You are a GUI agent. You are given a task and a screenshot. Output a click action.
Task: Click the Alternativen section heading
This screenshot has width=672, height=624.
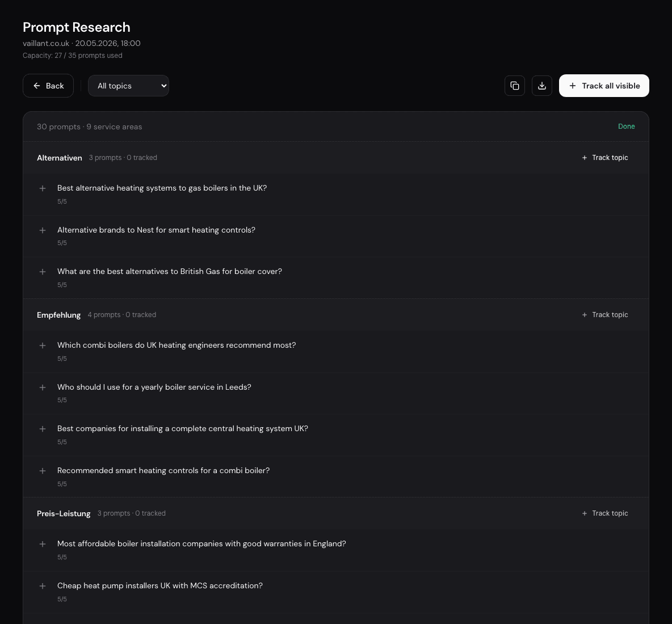[x=60, y=158]
